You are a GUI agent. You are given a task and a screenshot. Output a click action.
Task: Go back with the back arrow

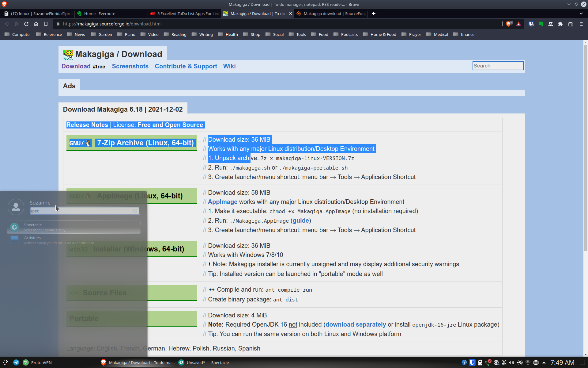pyautogui.click(x=7, y=24)
